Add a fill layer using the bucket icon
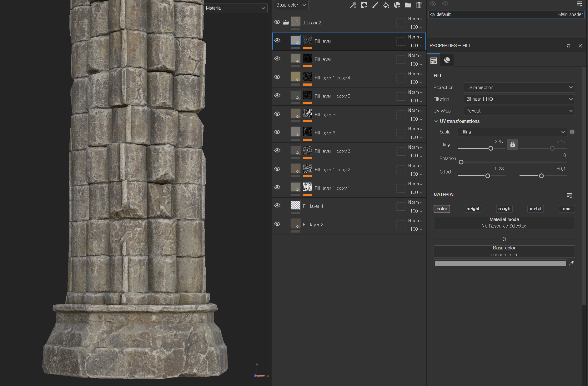The height and width of the screenshot is (386, 588). (x=386, y=5)
